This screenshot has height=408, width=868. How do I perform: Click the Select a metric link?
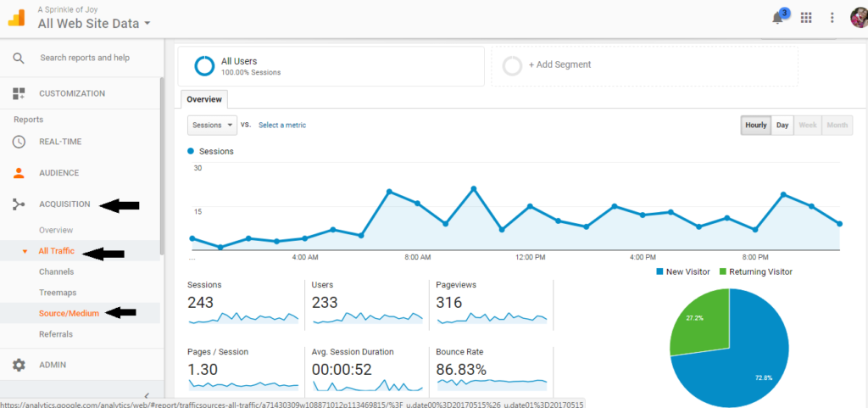(x=282, y=126)
